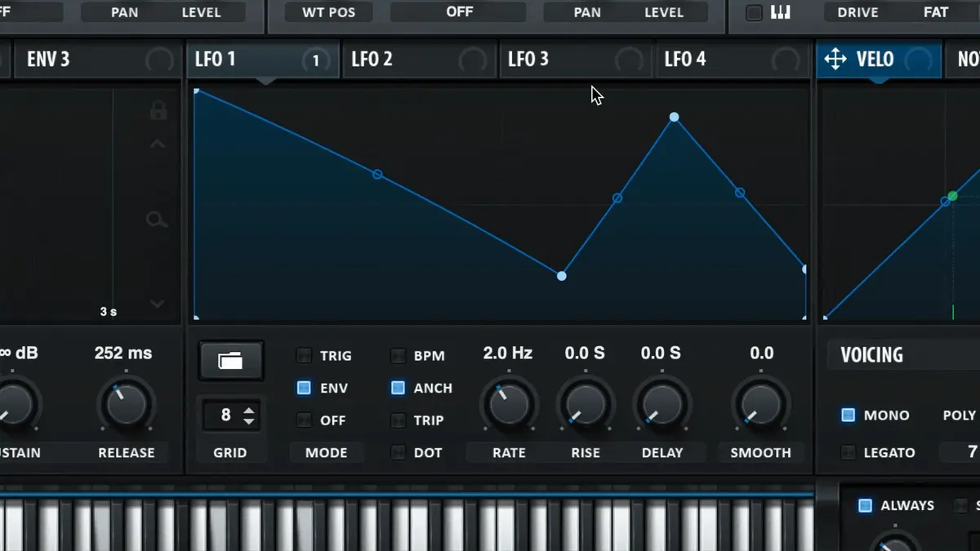Toggle the ANCH checkbox
Screen dimensions: 980x551
pos(398,388)
